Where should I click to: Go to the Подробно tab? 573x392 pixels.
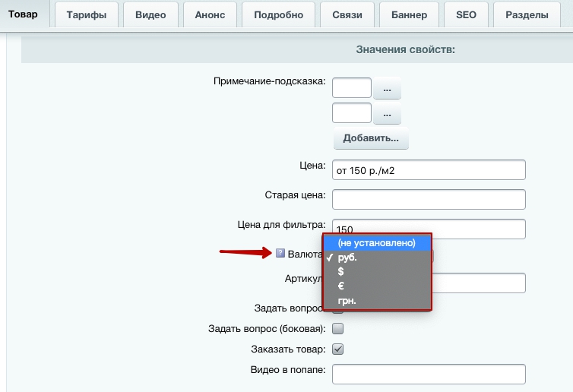[278, 15]
